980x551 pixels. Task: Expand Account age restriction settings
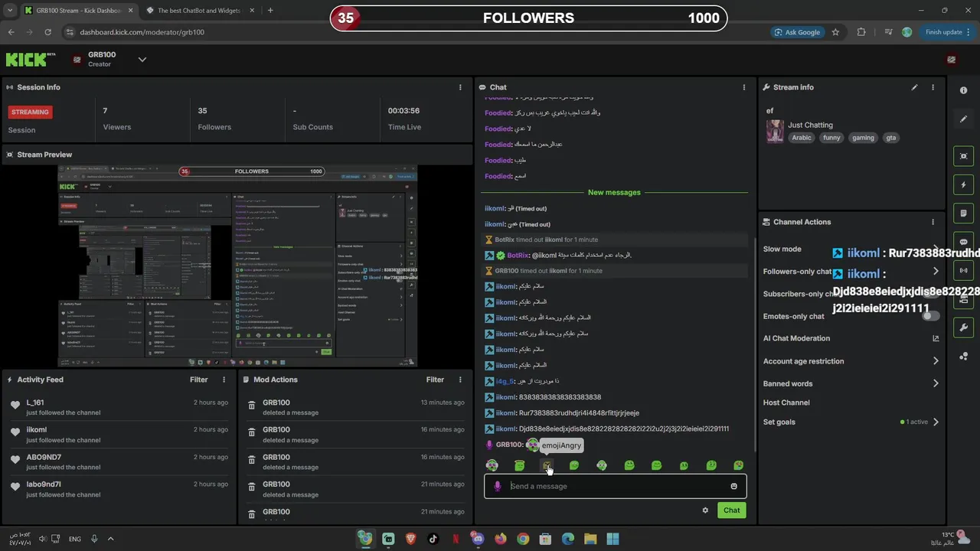point(935,361)
